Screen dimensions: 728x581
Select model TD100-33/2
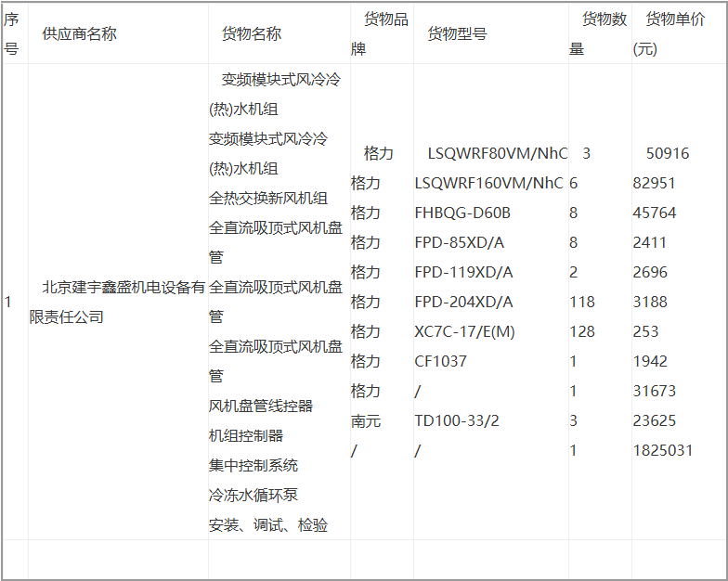click(x=457, y=421)
